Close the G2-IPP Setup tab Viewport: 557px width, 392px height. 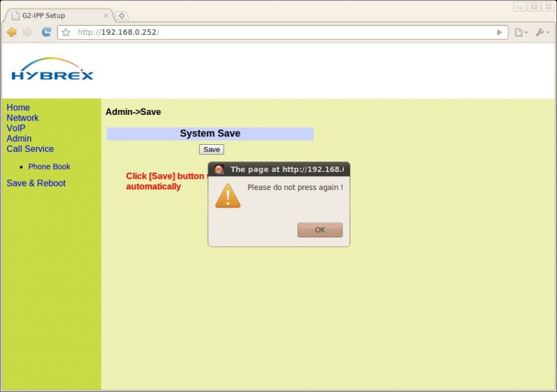coord(106,15)
